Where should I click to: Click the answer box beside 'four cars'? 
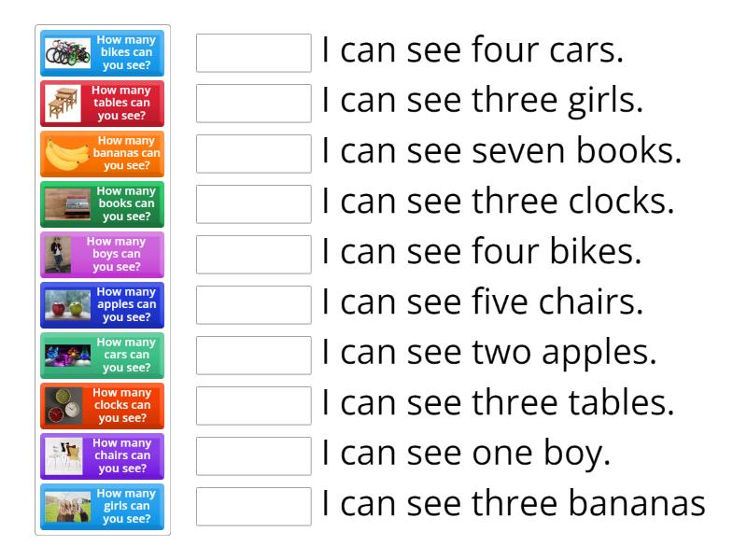(x=253, y=54)
